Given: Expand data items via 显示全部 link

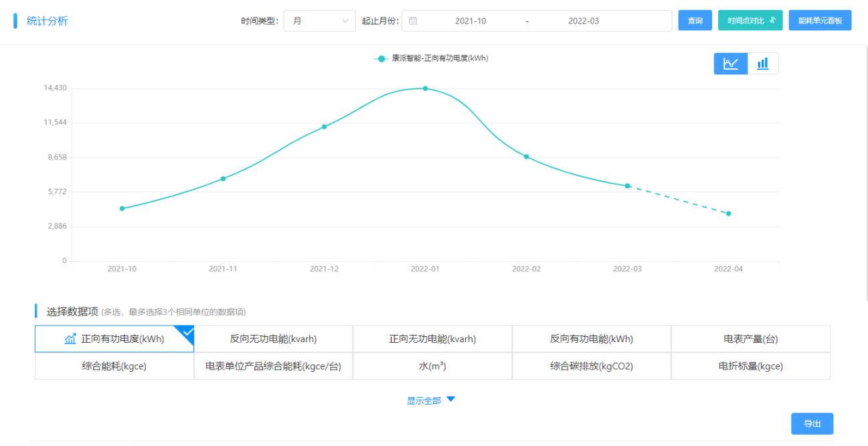Looking at the screenshot, I should pos(424,400).
